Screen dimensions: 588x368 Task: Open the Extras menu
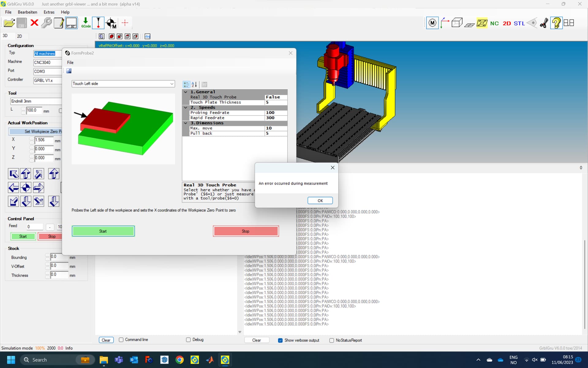pyautogui.click(x=49, y=12)
